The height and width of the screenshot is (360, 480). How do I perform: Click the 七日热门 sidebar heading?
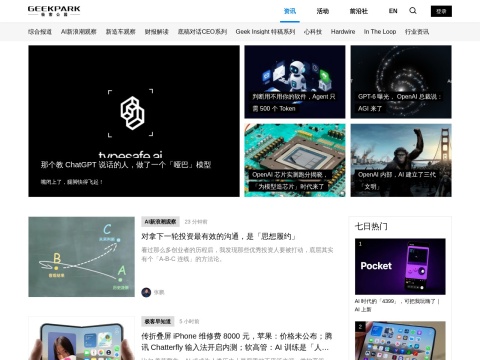(x=371, y=227)
